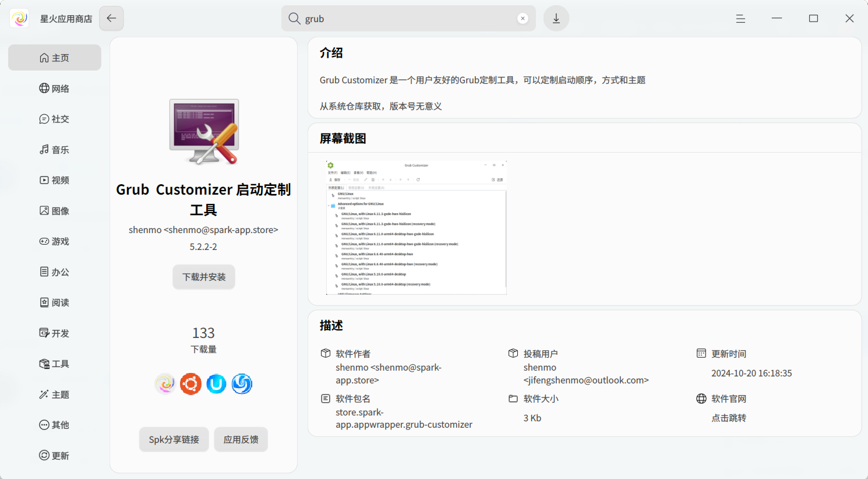
Task: Click the 更新时间 calendar icon
Action: [701, 353]
